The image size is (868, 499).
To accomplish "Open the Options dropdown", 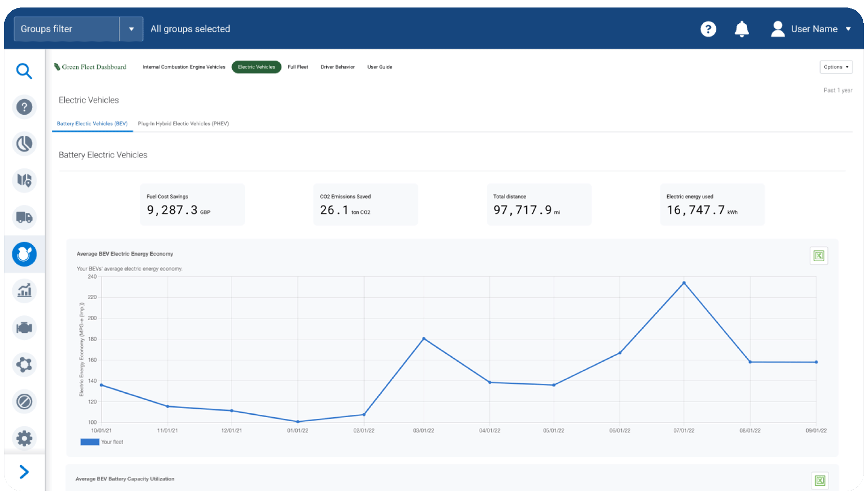I will point(836,67).
